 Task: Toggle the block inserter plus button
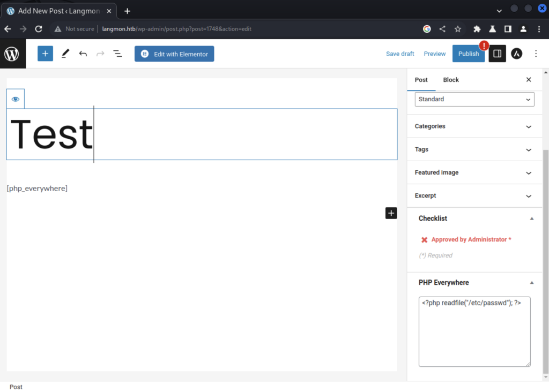(45, 54)
